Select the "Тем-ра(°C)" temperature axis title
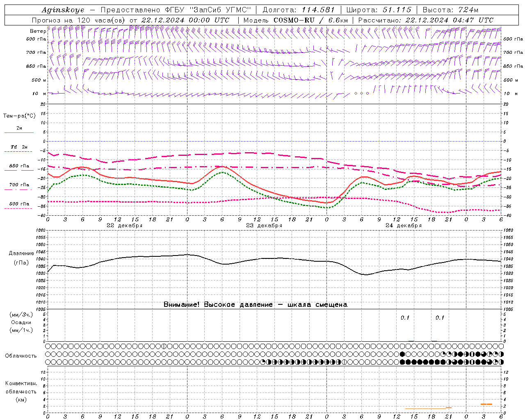 click(19, 116)
